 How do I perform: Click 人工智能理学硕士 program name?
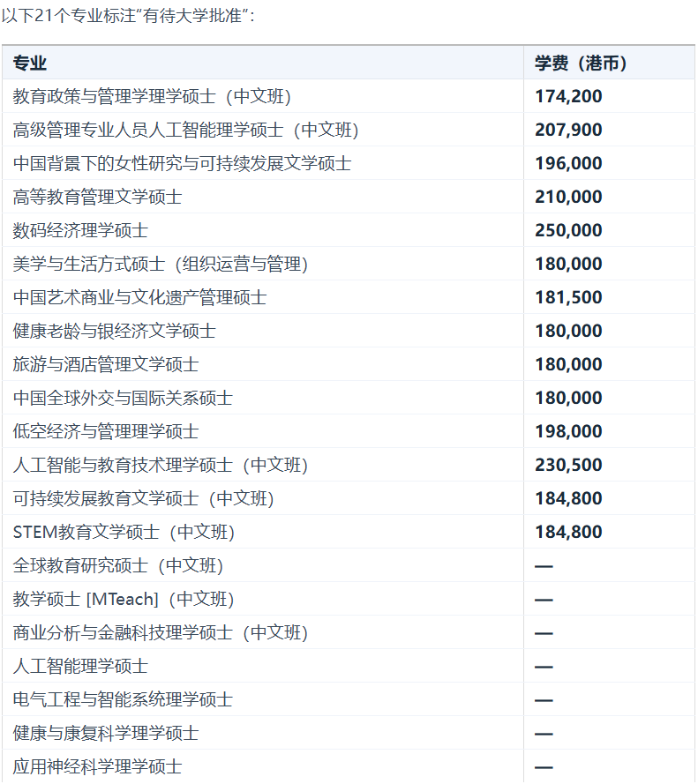(80, 666)
